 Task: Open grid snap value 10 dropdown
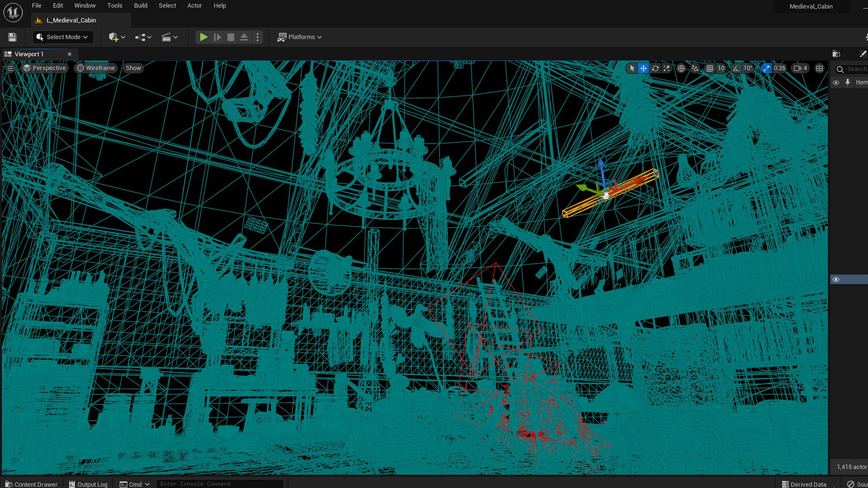tap(721, 68)
